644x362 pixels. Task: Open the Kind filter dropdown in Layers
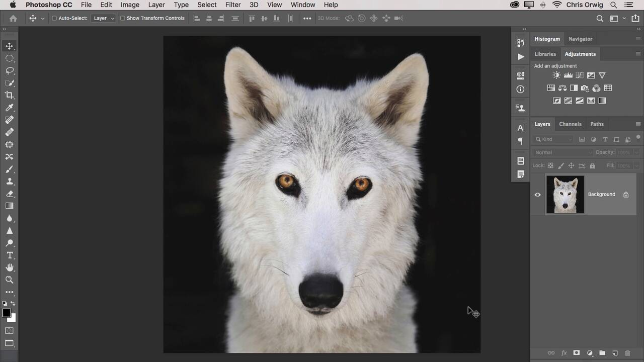pos(554,139)
